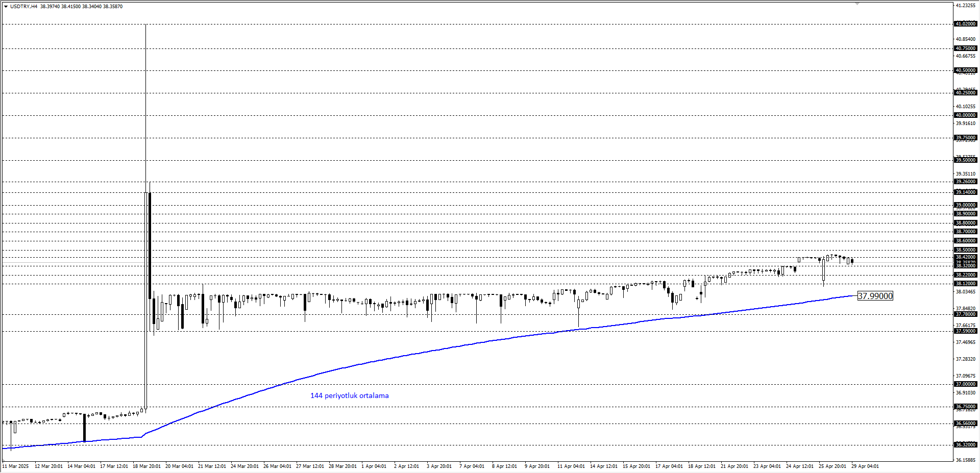
Task: Click the 38.50000 price level label
Action: click(x=965, y=250)
